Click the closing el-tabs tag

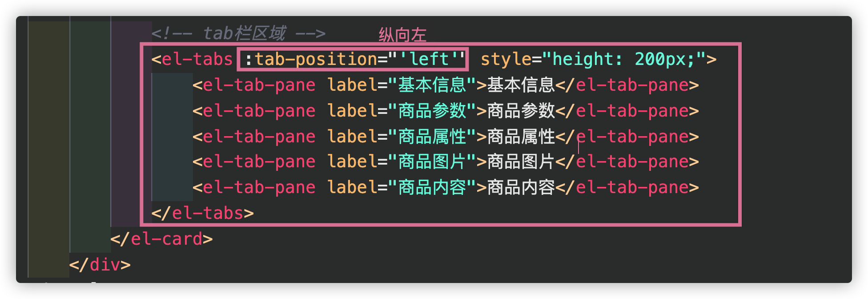pyautogui.click(x=202, y=213)
